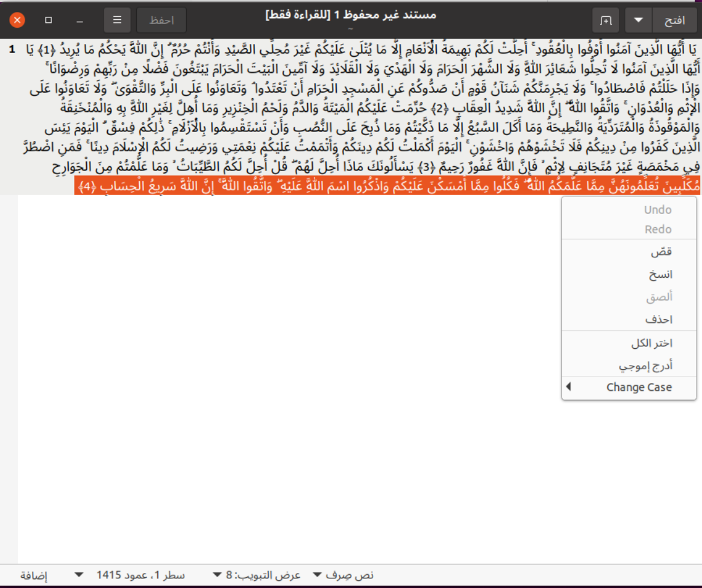Image resolution: width=702 pixels, height=588 pixels.
Task: Open the document list arrow next to افتح
Action: [x=638, y=19]
